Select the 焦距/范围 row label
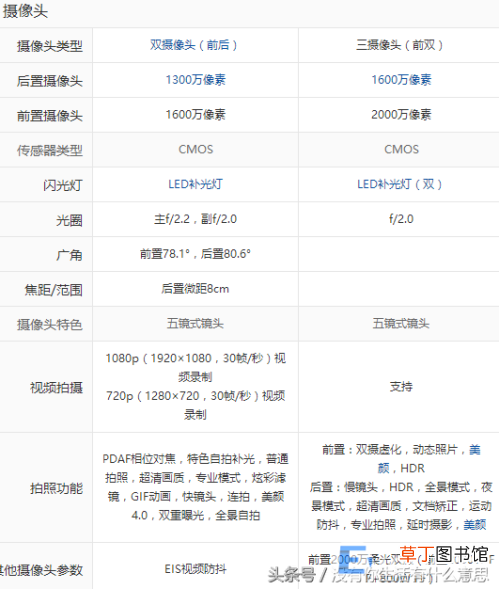This screenshot has width=499, height=589. coord(53,290)
